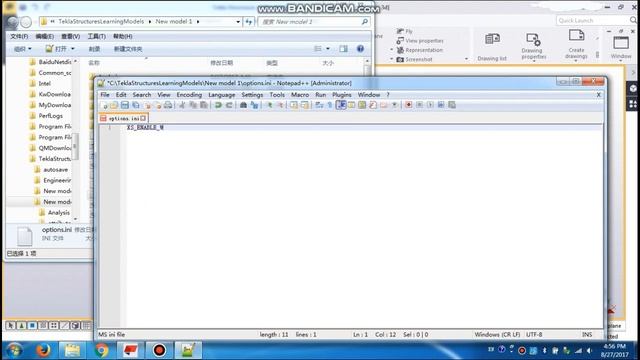
Task: Click View properties in Tekla ribbon
Action: click(420, 41)
